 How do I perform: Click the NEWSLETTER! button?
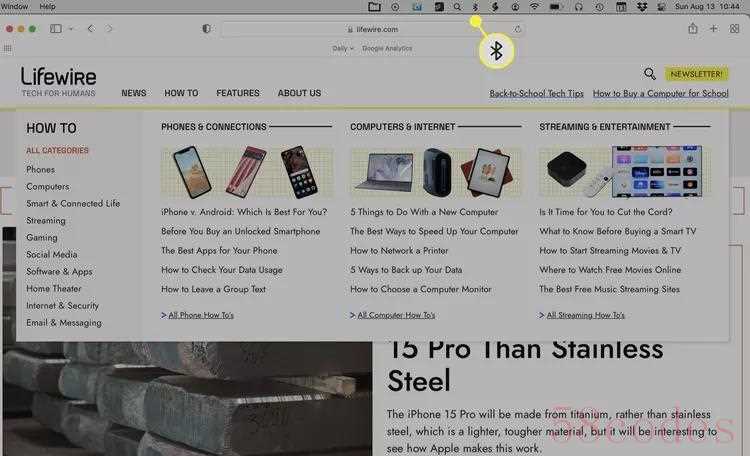(696, 74)
